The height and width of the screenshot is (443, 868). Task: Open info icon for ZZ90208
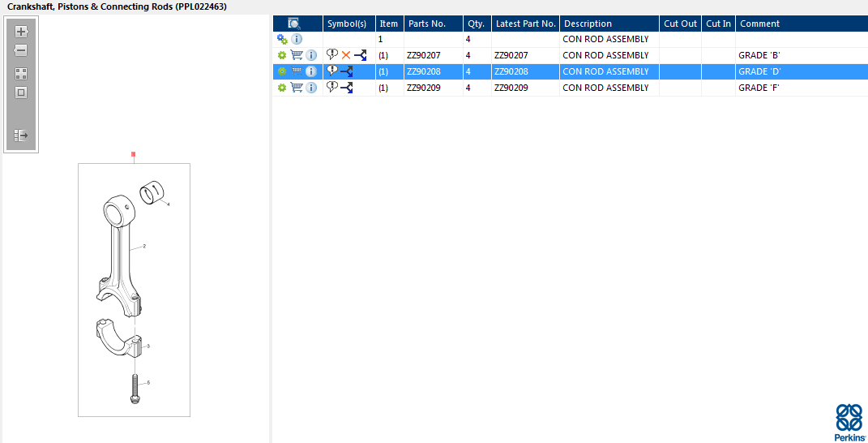(x=311, y=71)
